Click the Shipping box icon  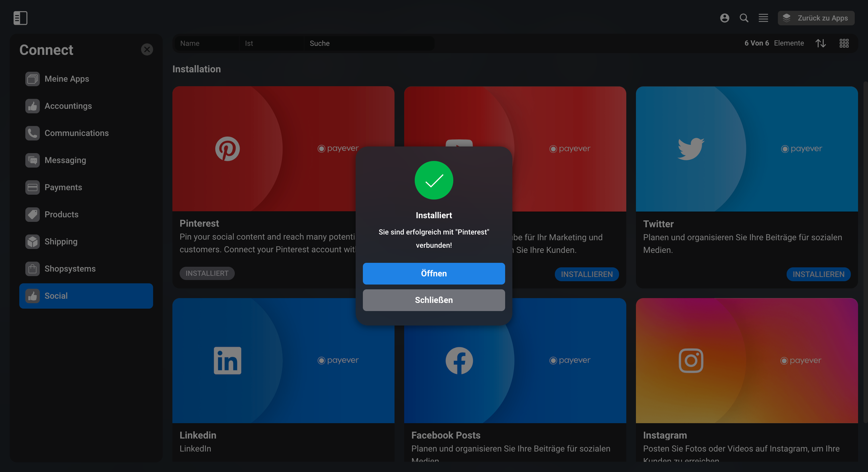(x=32, y=241)
